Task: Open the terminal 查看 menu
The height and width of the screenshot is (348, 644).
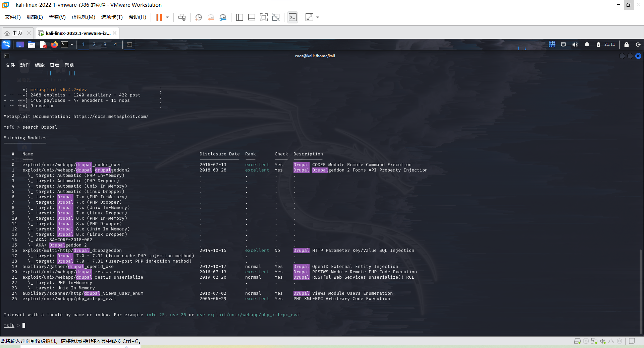Action: coord(55,65)
